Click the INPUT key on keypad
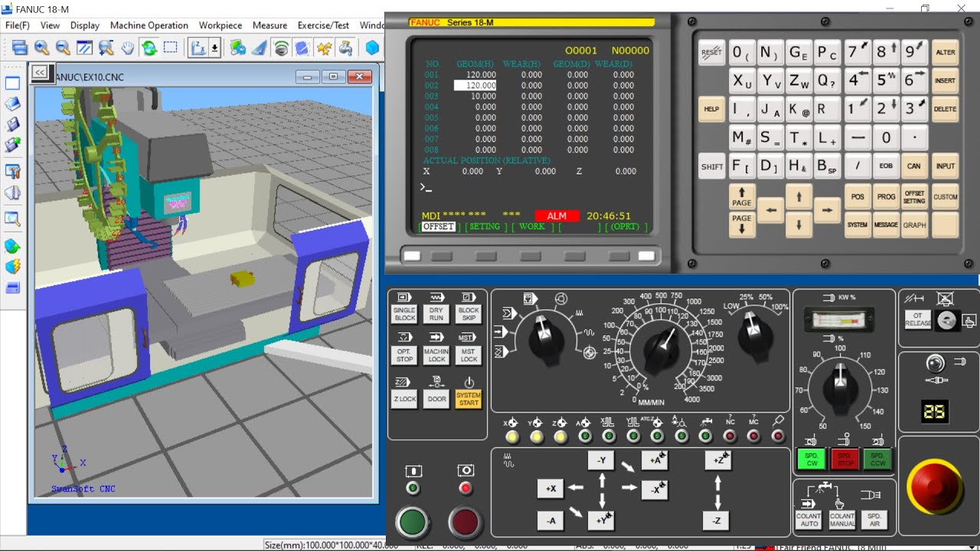This screenshot has height=551, width=980. pos(946,166)
